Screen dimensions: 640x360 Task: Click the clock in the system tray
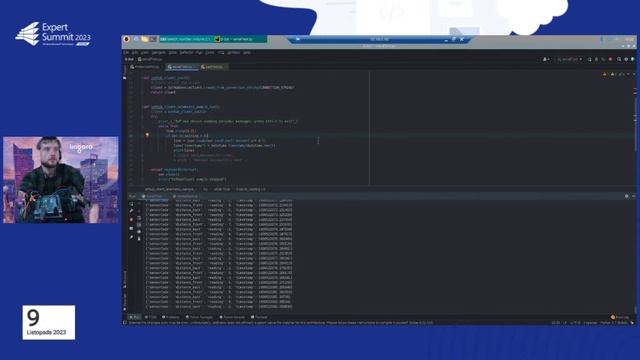pos(630,40)
